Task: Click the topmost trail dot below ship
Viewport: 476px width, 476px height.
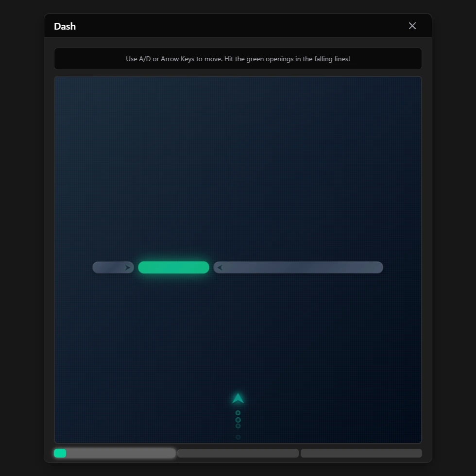Action: point(238,413)
